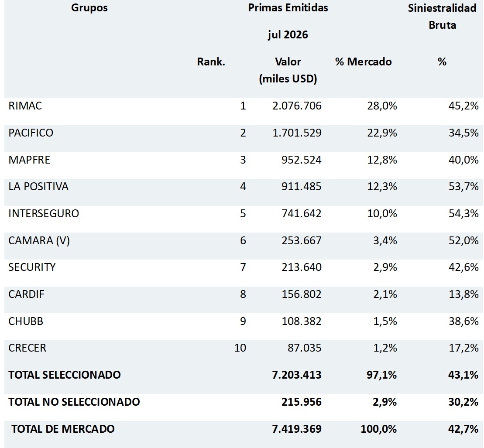Select the Primas Emitidas header

(288, 8)
